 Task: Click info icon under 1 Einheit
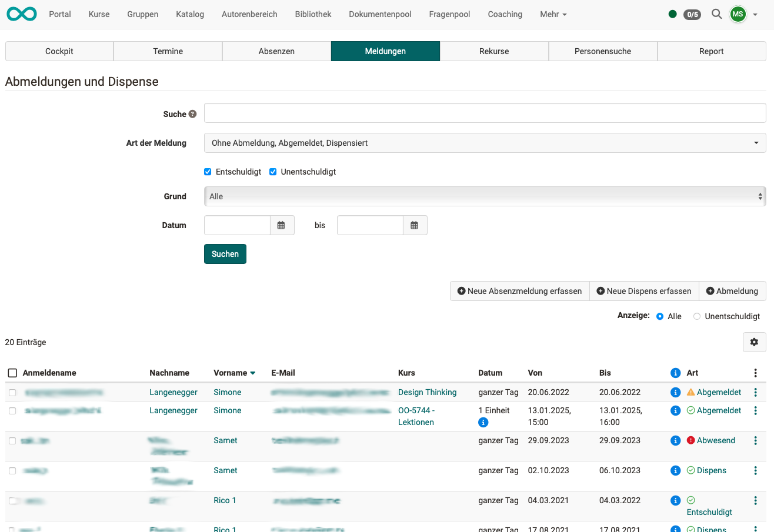(x=483, y=422)
